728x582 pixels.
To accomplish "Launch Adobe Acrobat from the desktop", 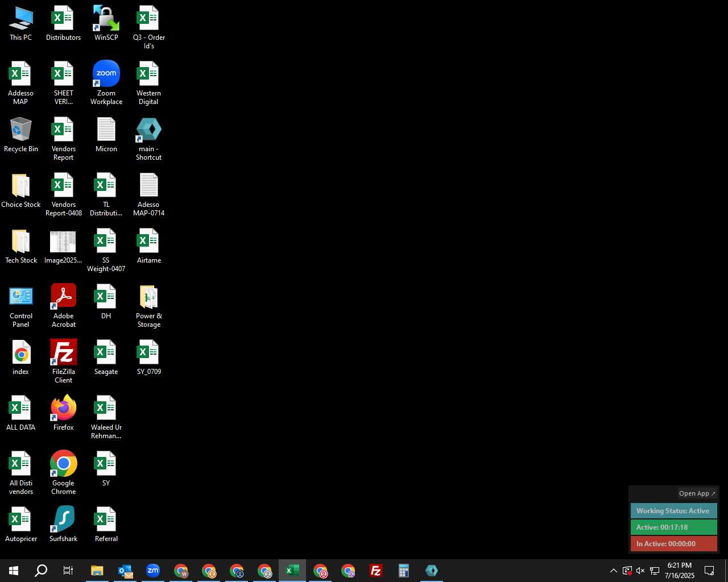I will tap(63, 306).
